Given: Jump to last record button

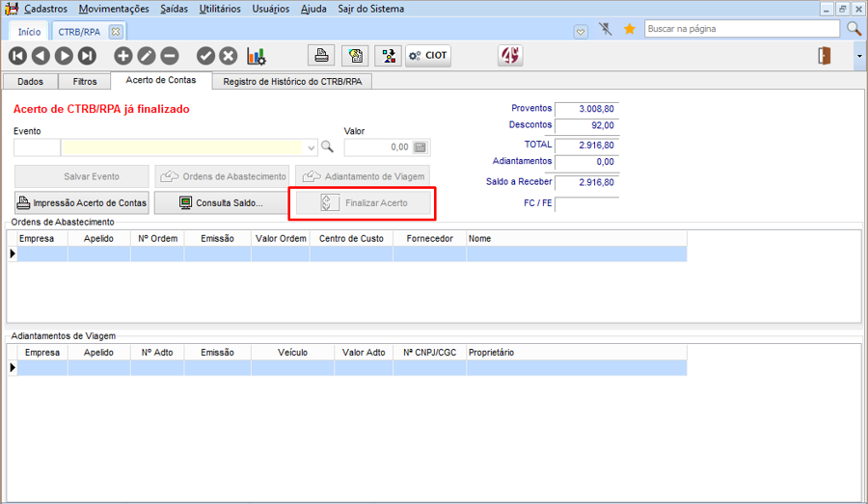Looking at the screenshot, I should point(87,55).
